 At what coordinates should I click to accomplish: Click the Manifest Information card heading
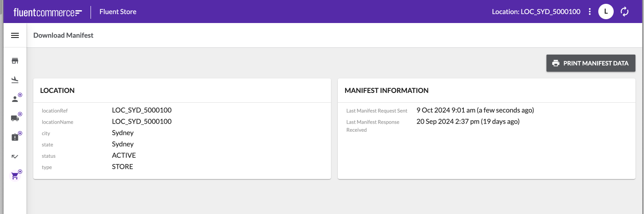coord(386,90)
